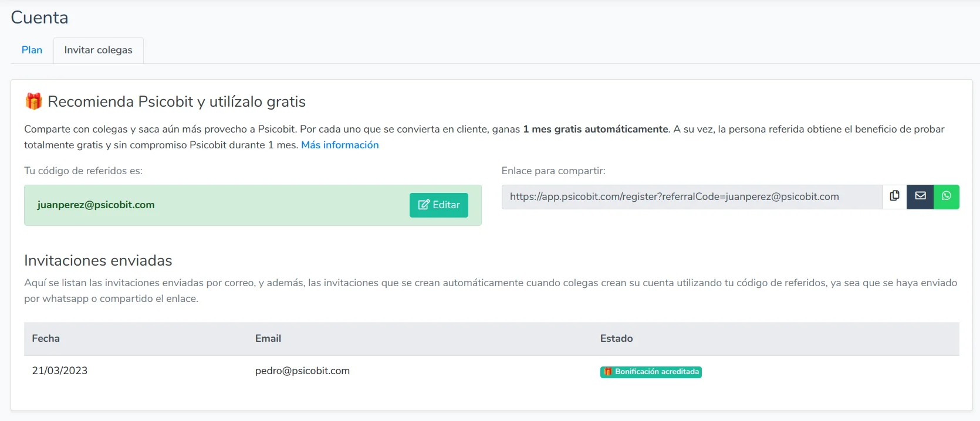Click the 'Enlace para compartir' label
The height and width of the screenshot is (421, 980).
[x=553, y=171]
